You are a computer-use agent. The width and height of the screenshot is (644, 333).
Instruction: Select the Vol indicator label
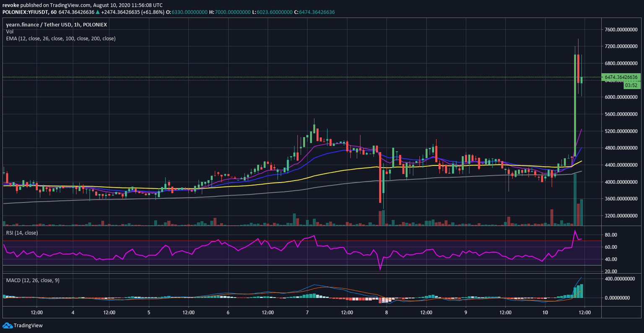tap(9, 31)
